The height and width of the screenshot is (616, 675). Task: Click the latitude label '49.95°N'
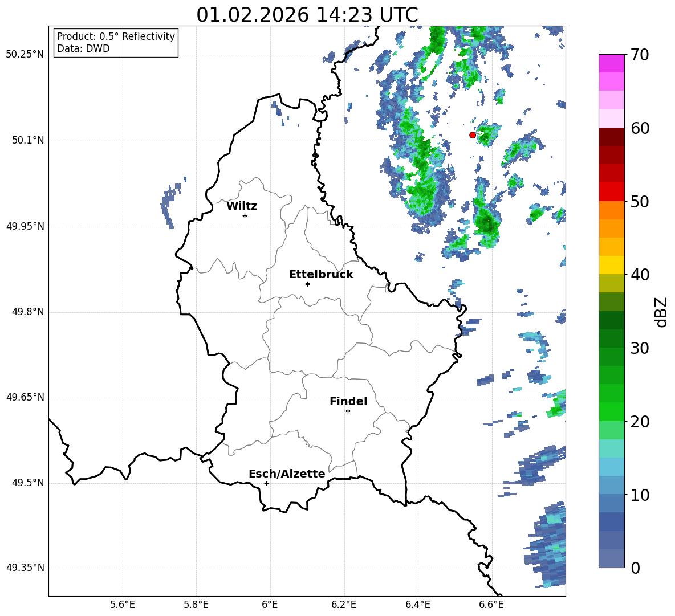(x=25, y=226)
